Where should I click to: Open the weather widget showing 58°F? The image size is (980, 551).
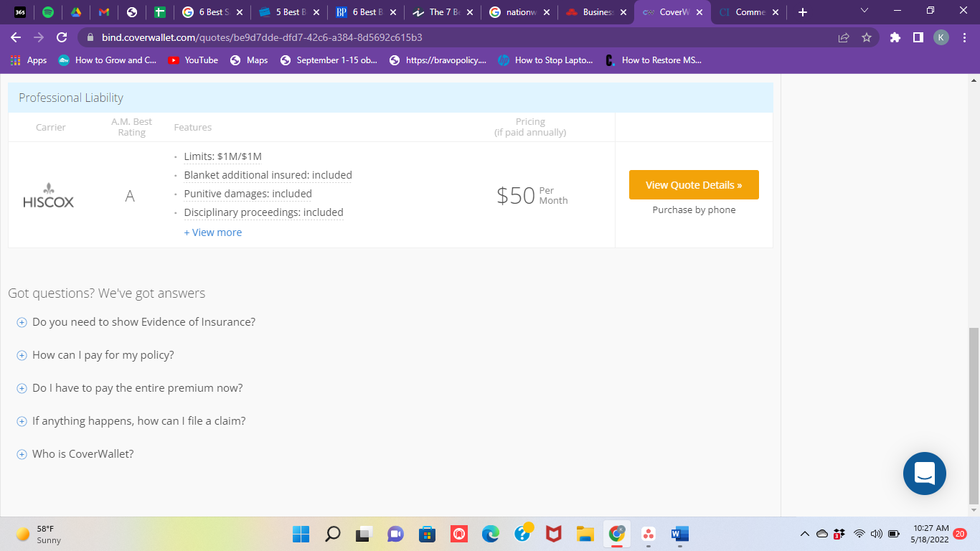click(x=39, y=534)
